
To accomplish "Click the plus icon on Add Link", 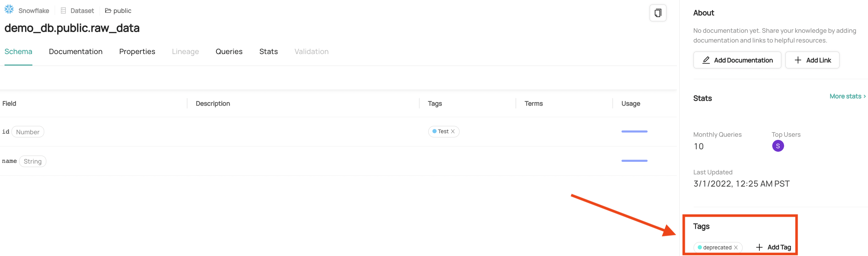I will [798, 60].
